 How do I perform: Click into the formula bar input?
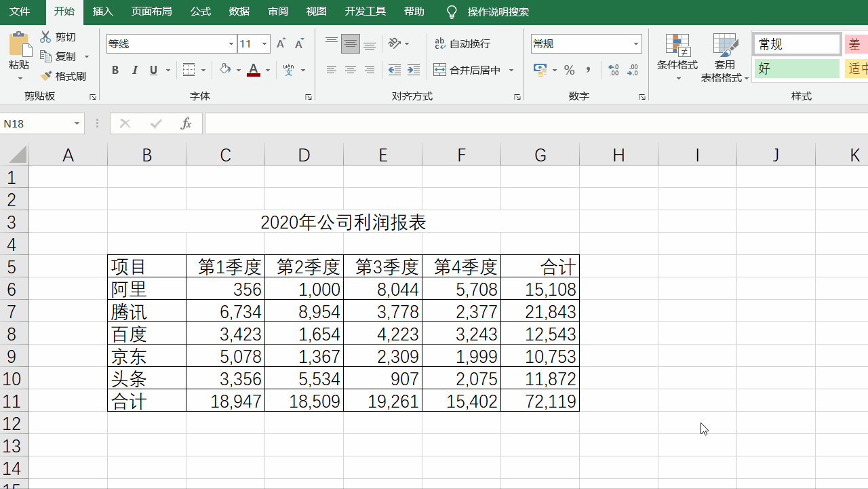click(x=536, y=123)
